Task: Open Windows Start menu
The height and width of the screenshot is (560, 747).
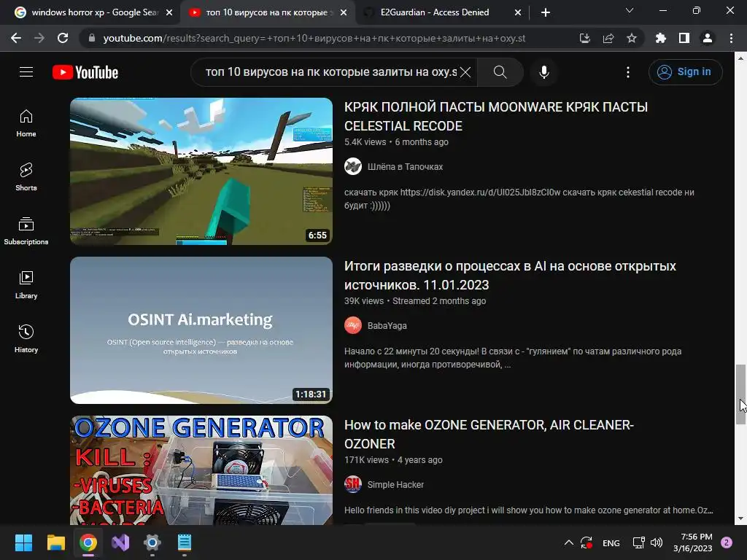Action: [23, 542]
